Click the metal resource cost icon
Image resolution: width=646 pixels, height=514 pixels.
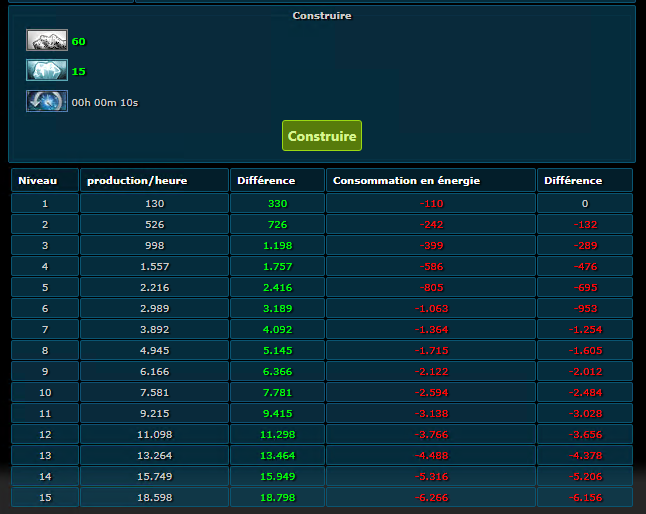tap(47, 41)
